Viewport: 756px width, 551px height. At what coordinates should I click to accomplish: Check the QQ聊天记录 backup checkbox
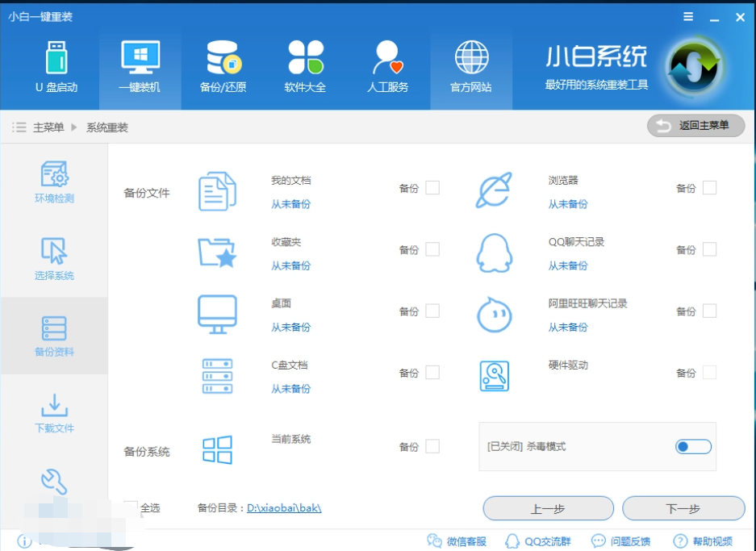pos(709,249)
